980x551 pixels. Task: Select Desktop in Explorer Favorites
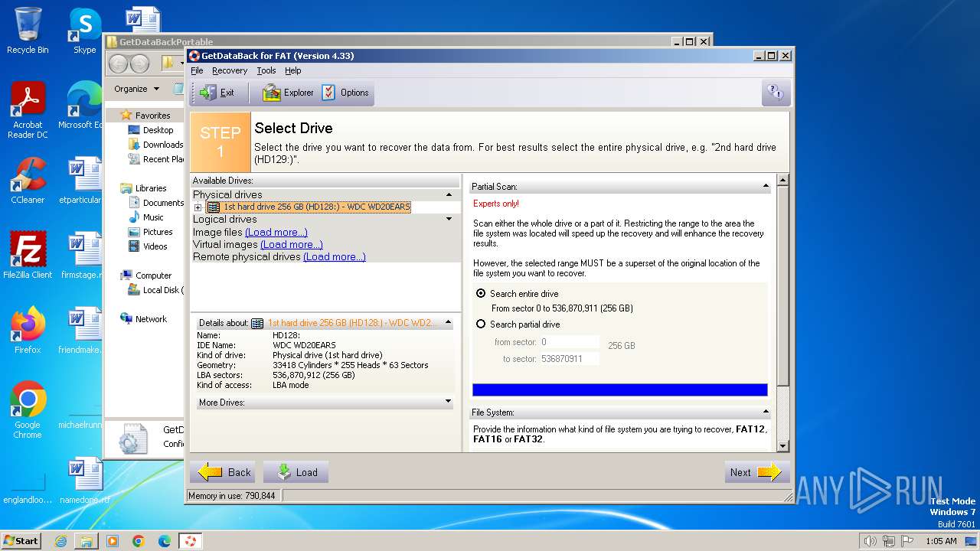(158, 130)
